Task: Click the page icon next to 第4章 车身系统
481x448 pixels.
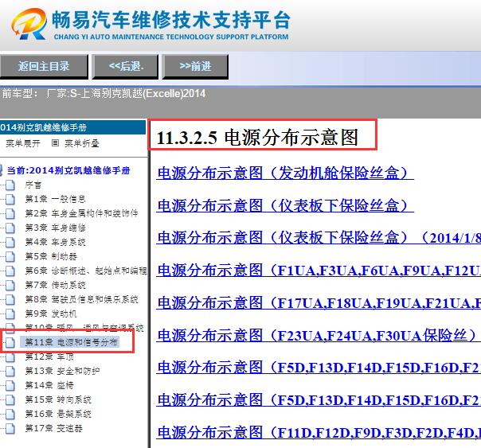Action: tap(10, 242)
